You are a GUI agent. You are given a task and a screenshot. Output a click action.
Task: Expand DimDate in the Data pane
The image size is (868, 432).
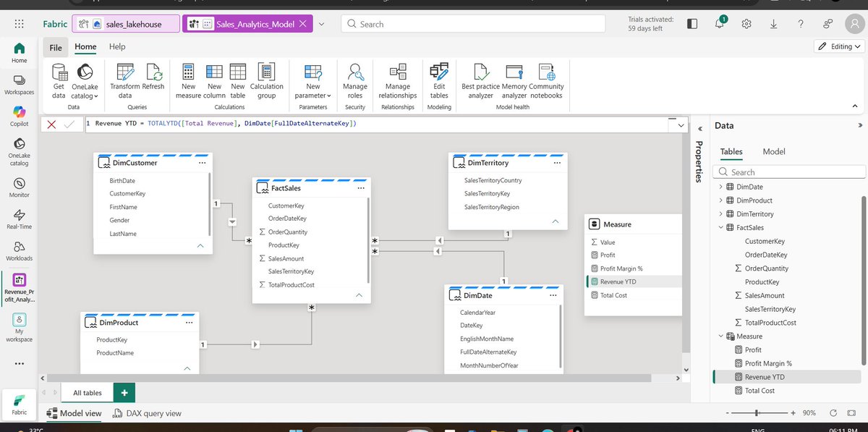pyautogui.click(x=720, y=187)
